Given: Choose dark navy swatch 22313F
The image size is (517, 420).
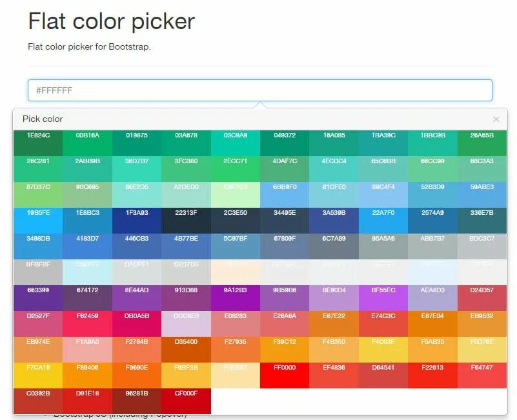Looking at the screenshot, I should pyautogui.click(x=186, y=221).
